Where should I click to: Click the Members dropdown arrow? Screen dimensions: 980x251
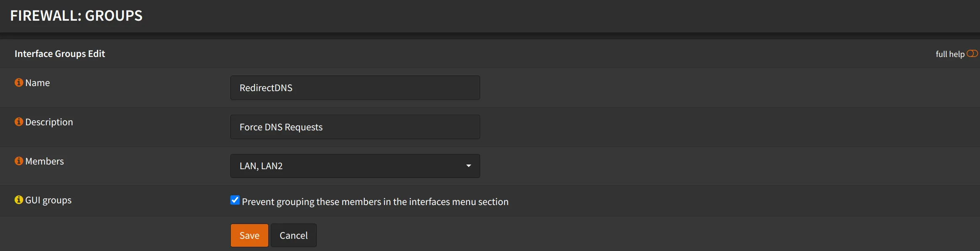pyautogui.click(x=468, y=166)
